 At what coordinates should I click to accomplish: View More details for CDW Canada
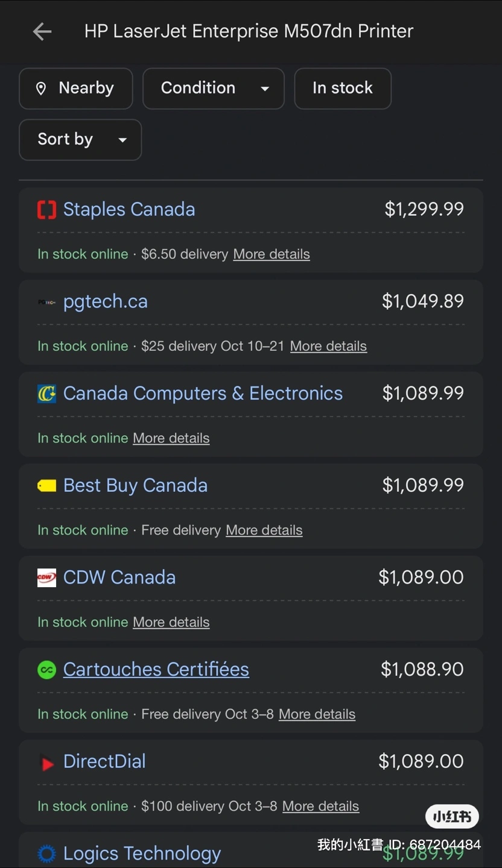pyautogui.click(x=171, y=622)
